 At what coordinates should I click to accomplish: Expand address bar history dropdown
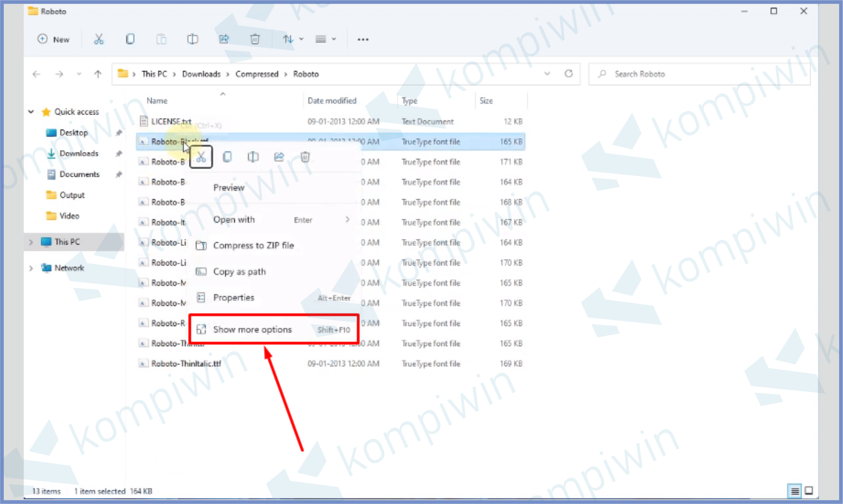coord(547,74)
